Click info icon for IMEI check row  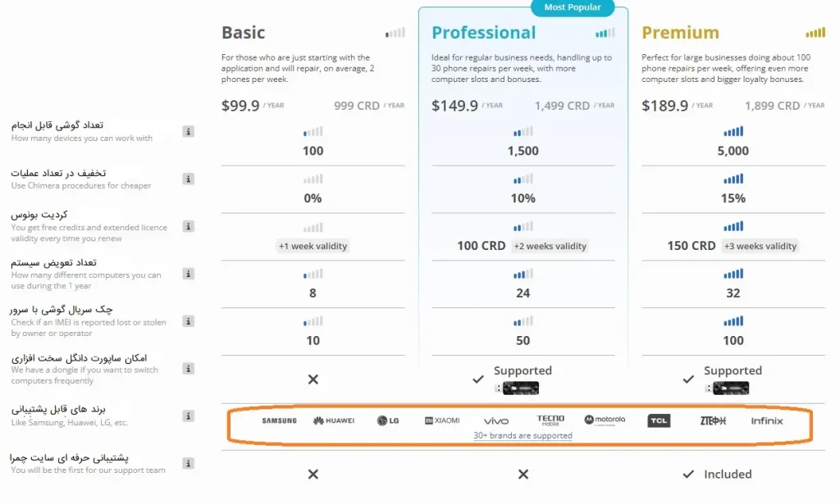tap(188, 321)
